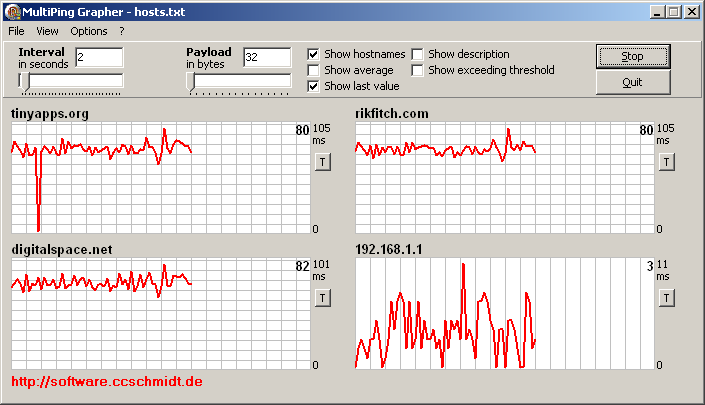This screenshot has width=705, height=405.
Task: Click the T button beside digitalspace.net graph
Action: (x=322, y=297)
